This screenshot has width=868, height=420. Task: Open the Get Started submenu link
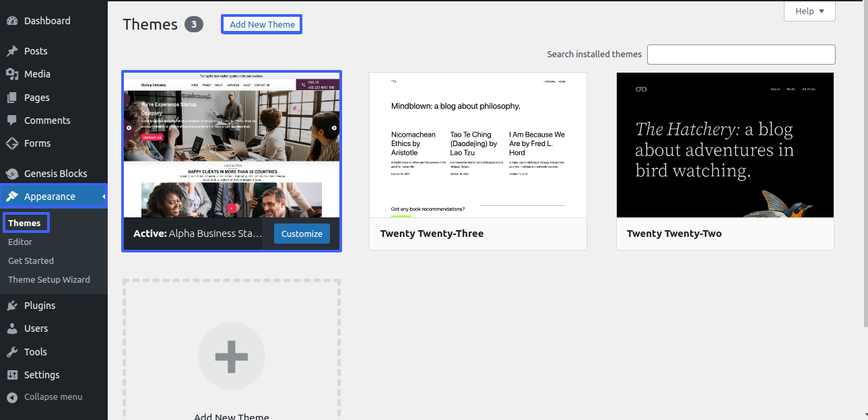coord(31,260)
